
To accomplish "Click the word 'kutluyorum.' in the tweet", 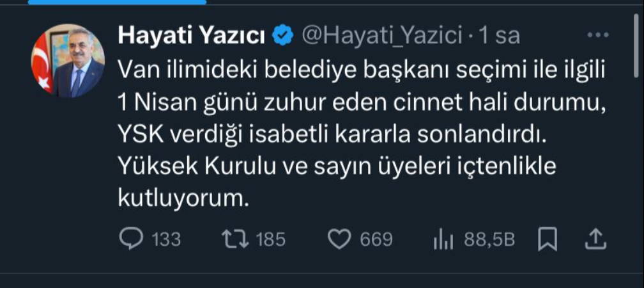I will tap(183, 198).
